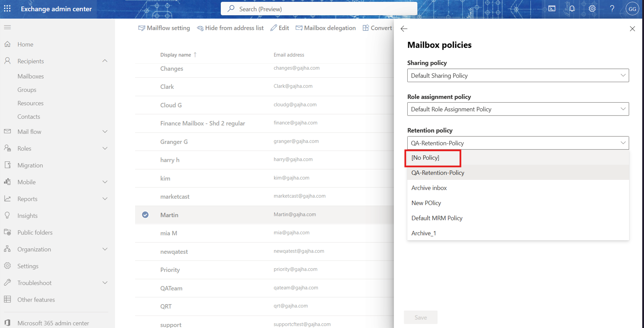Select [No Policy] retention option

518,158
